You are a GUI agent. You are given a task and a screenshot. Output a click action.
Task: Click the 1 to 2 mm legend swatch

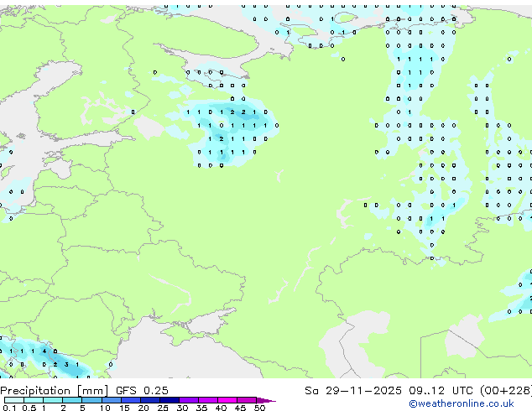(x=53, y=400)
